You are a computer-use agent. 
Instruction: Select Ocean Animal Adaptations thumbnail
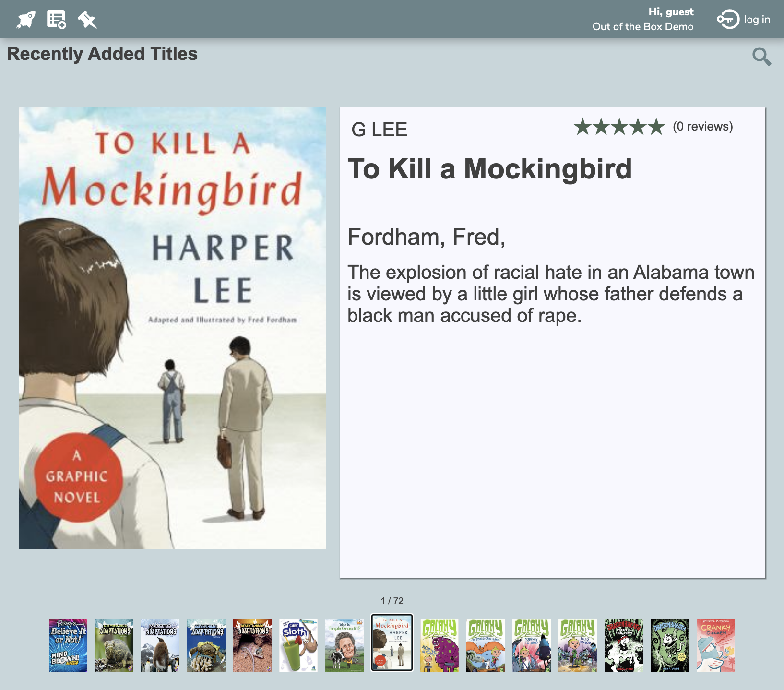pos(206,645)
